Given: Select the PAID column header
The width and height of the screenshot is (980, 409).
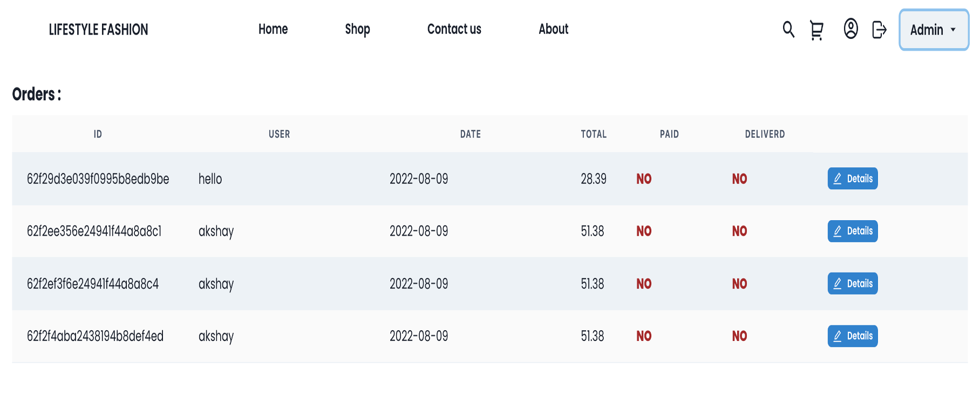Looking at the screenshot, I should tap(669, 134).
